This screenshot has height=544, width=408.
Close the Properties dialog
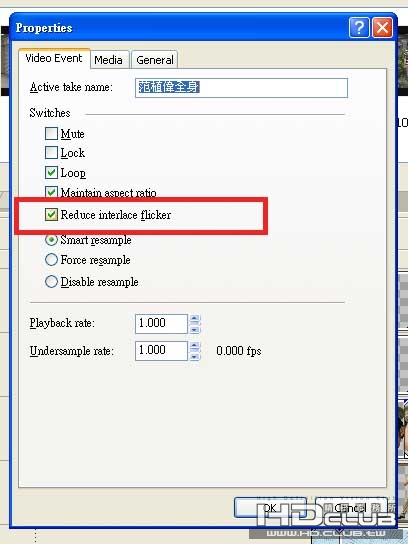click(382, 27)
